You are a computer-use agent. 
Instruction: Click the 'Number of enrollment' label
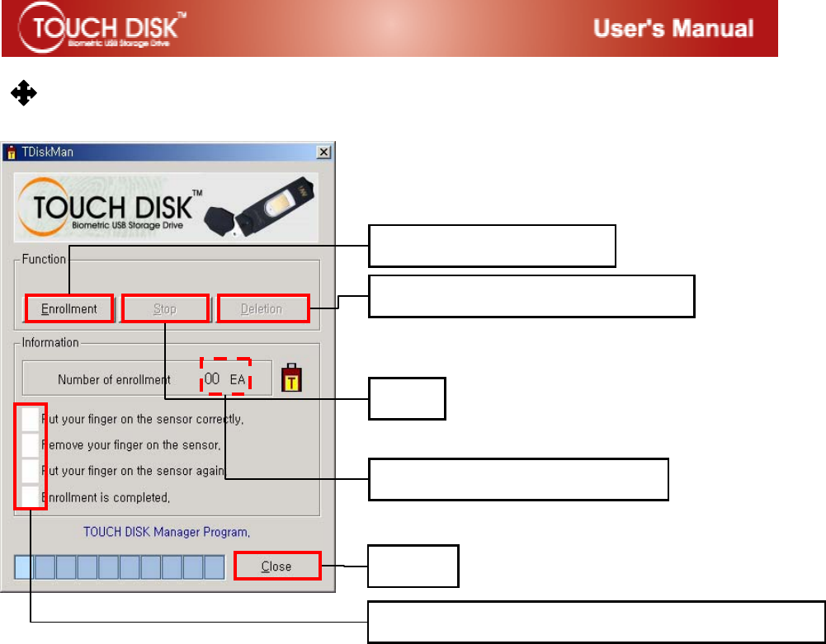(x=115, y=379)
